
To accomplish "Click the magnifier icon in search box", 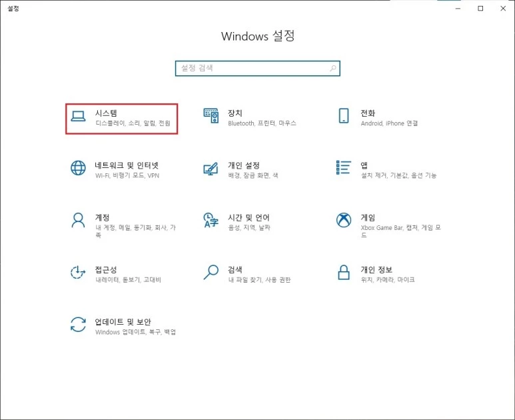I will point(332,68).
